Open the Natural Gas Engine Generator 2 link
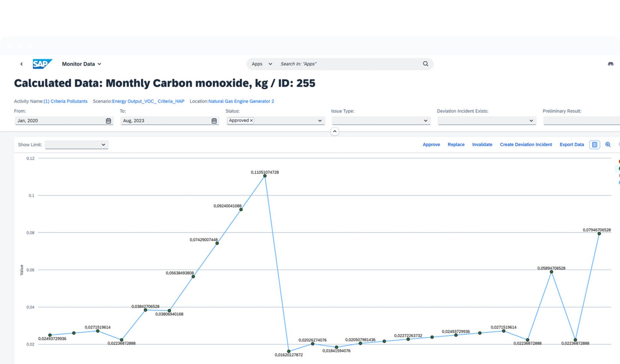Image resolution: width=620 pixels, height=364 pixels. pyautogui.click(x=241, y=101)
